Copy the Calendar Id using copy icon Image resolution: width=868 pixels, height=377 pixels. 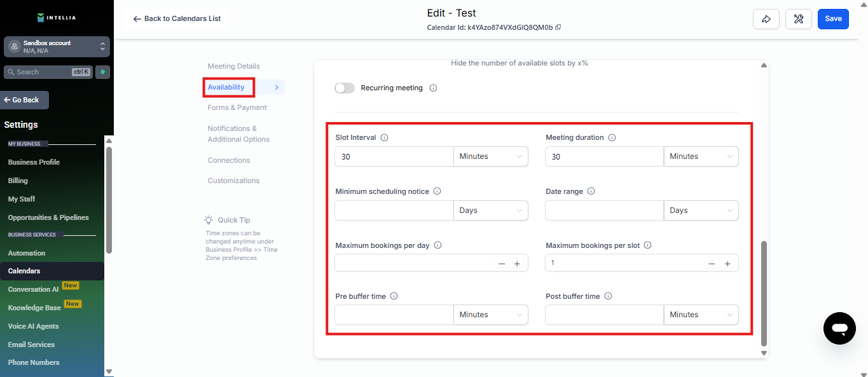558,27
